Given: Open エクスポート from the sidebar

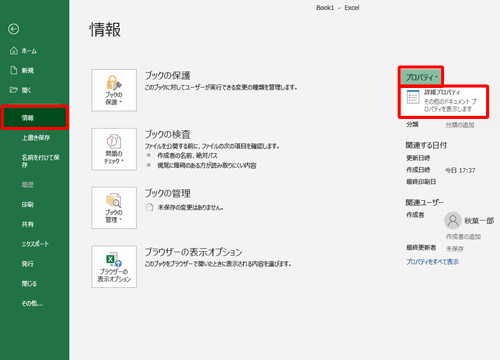Looking at the screenshot, I should pos(35,244).
